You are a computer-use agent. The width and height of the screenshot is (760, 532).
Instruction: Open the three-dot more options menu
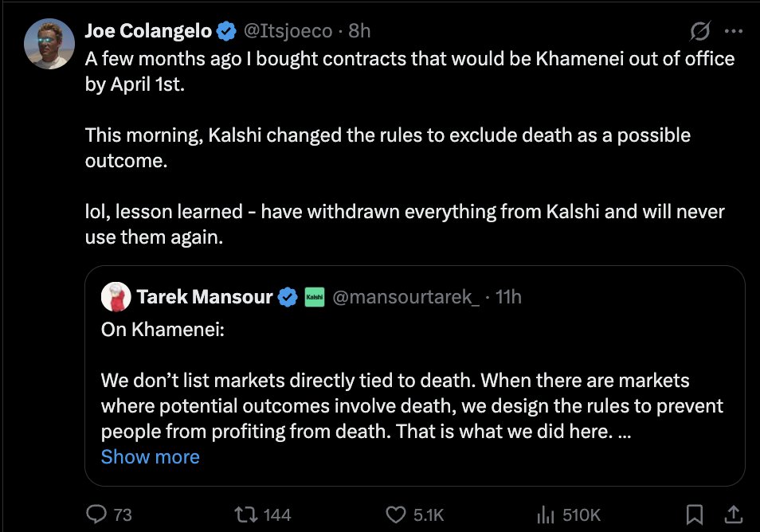[x=733, y=31]
